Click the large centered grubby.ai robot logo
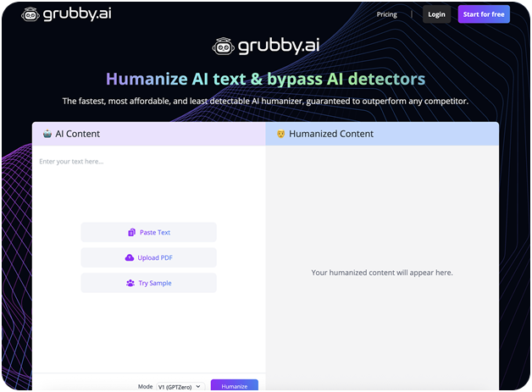The image size is (532, 392). [224, 47]
